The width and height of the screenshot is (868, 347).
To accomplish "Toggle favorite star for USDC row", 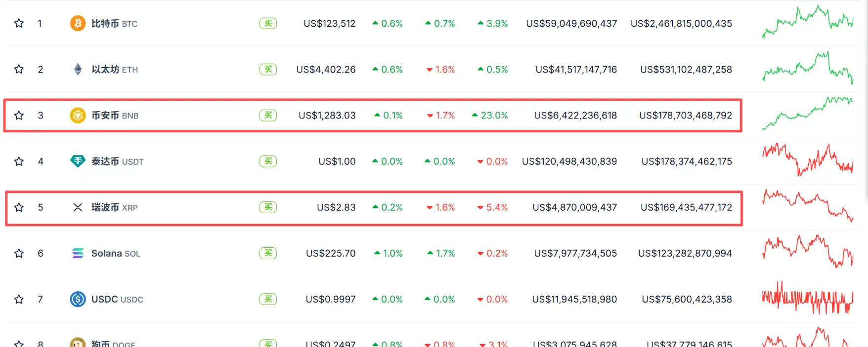I will pos(19,299).
